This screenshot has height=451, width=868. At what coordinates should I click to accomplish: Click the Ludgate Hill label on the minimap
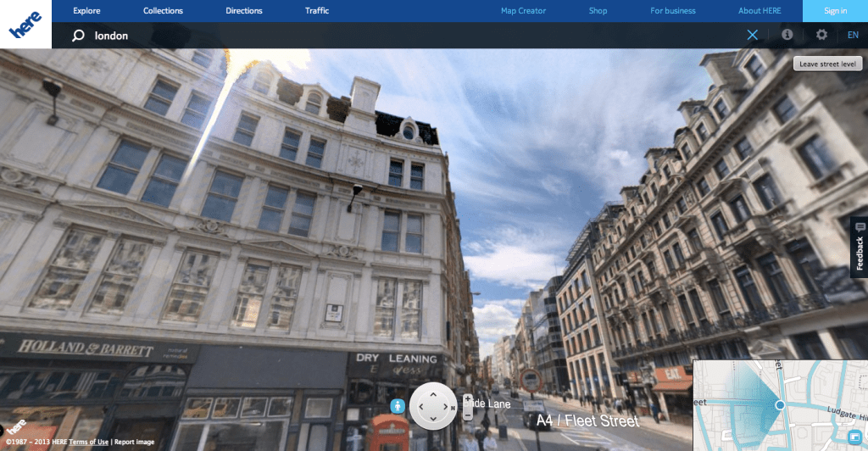pyautogui.click(x=847, y=412)
